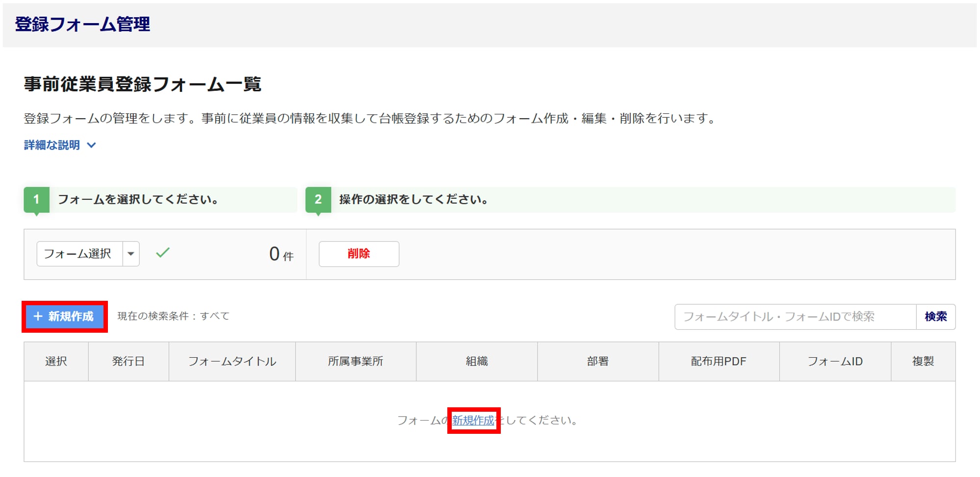Click the フォームID column header
The image size is (980, 477).
tap(835, 362)
